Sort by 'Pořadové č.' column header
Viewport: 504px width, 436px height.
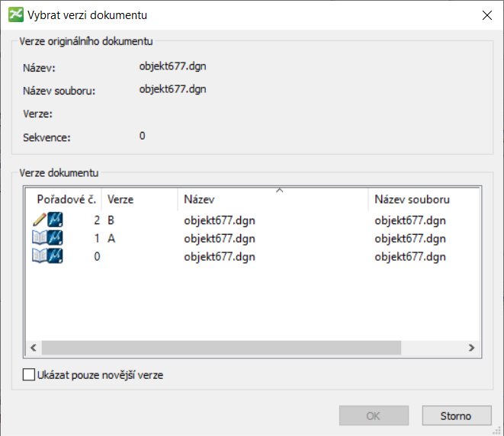(x=65, y=200)
